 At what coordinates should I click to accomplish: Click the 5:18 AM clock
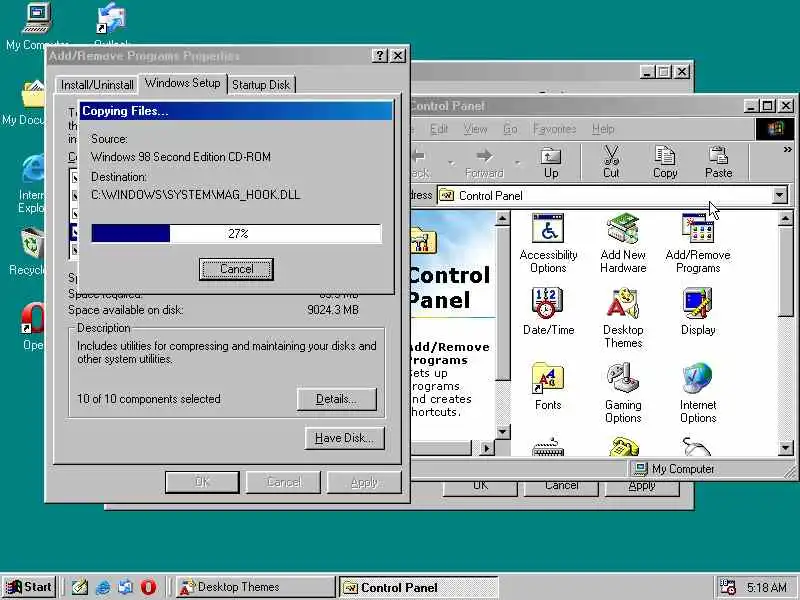pos(767,587)
